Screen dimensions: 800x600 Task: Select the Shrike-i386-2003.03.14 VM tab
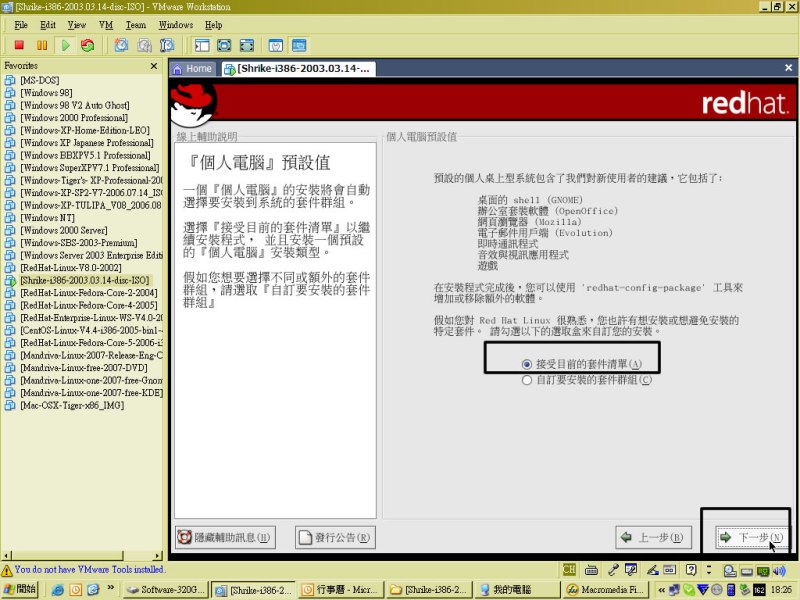click(x=298, y=68)
